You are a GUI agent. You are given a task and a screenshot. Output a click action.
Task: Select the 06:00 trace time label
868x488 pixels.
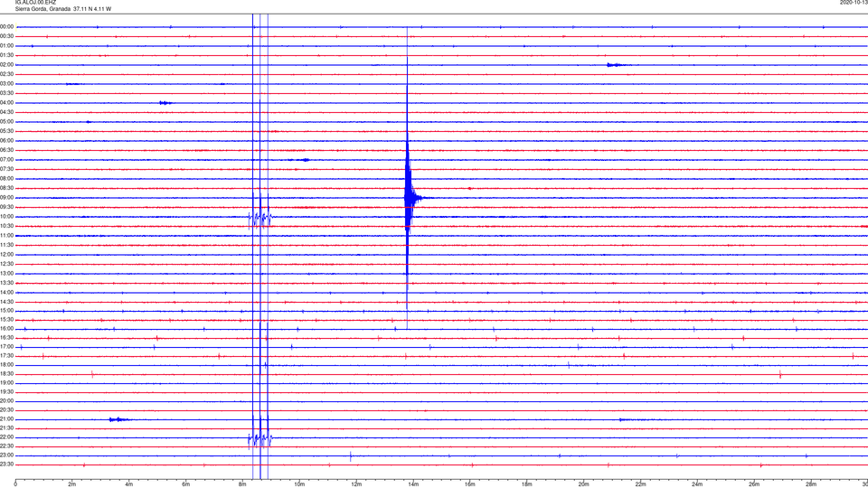[7, 141]
